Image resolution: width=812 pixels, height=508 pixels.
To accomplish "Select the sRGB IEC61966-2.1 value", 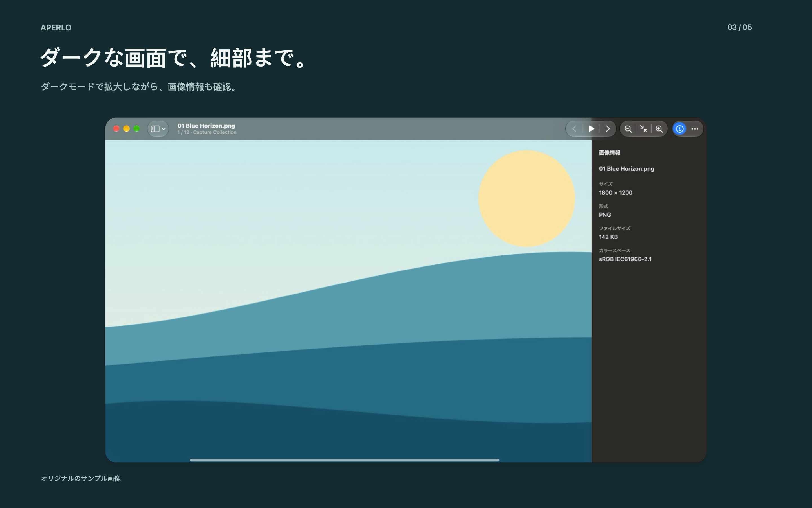I will tap(625, 259).
